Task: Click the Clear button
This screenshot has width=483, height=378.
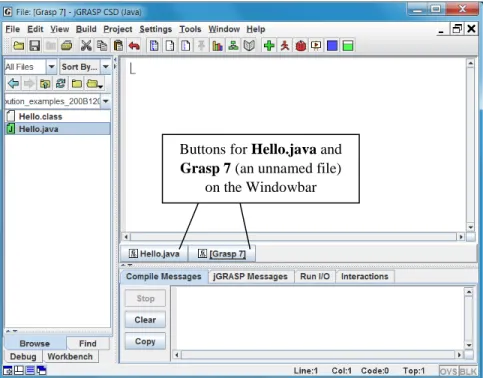Action: [x=145, y=320]
